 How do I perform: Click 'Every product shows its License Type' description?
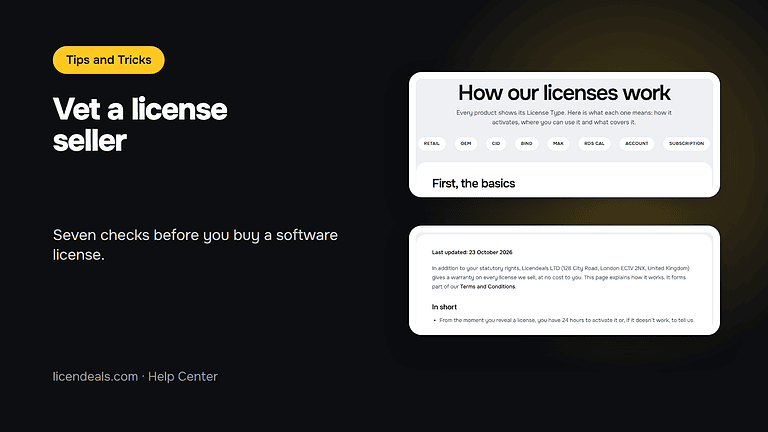click(x=564, y=118)
